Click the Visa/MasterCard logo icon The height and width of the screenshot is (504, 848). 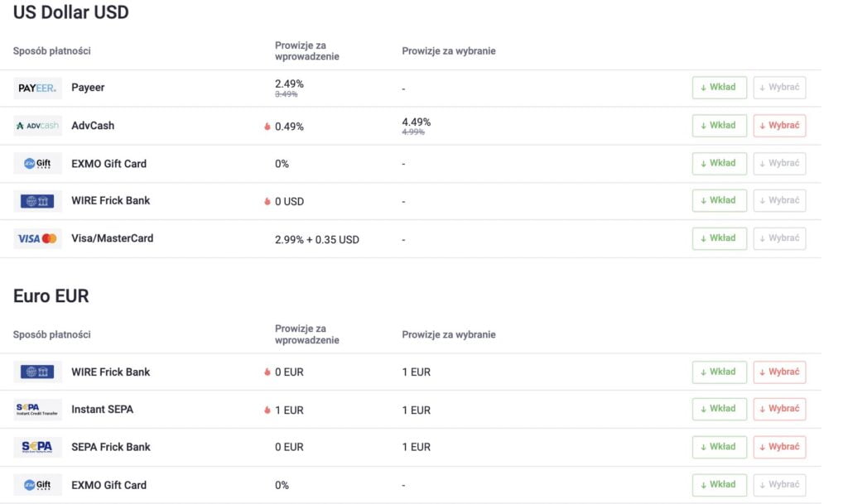click(37, 238)
